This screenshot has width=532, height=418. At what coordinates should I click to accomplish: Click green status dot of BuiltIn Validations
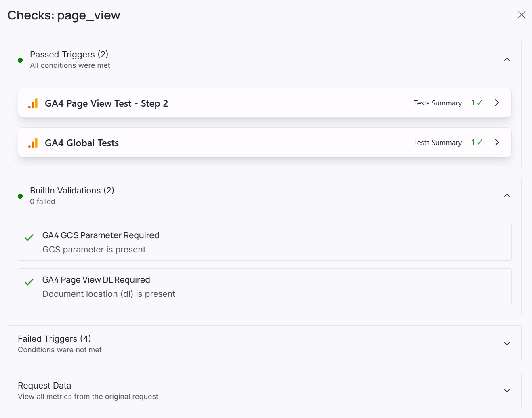pyautogui.click(x=20, y=196)
